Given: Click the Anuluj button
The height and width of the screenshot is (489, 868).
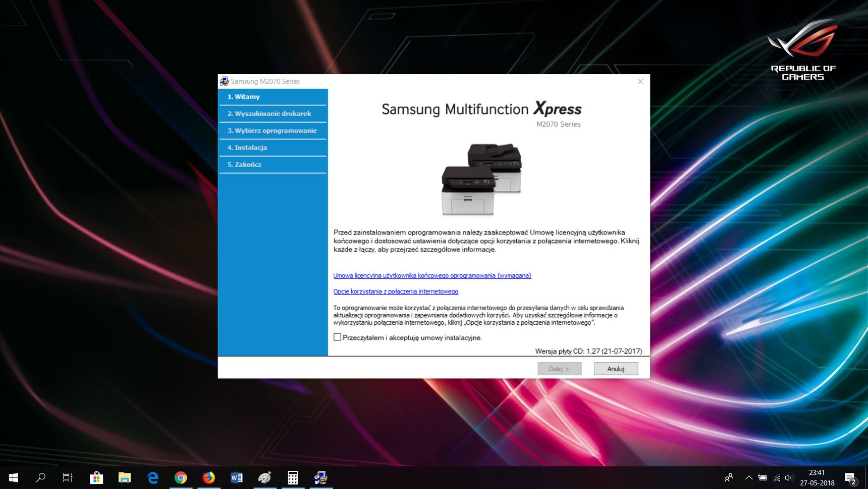Looking at the screenshot, I should tap(616, 369).
